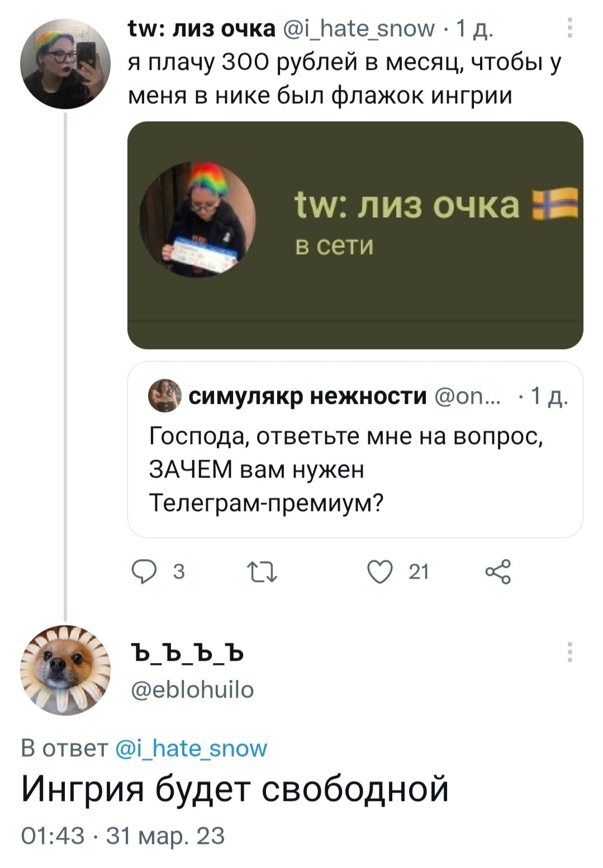Open three-dot menu on reply tweet

click(569, 652)
